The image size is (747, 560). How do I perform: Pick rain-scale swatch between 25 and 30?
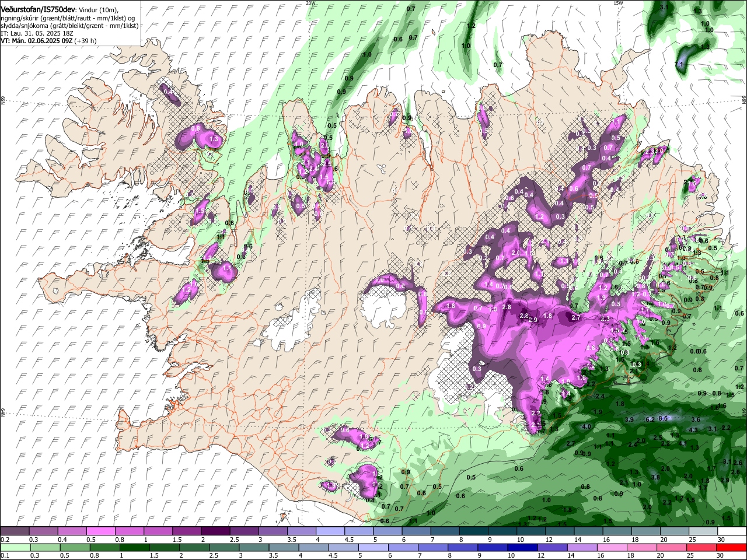coord(702,548)
